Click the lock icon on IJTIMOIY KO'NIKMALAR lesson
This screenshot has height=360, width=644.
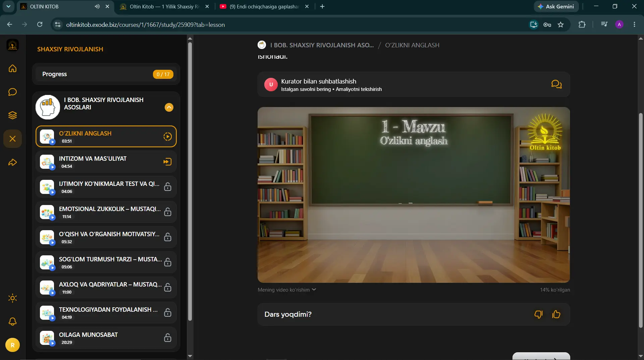(x=168, y=187)
